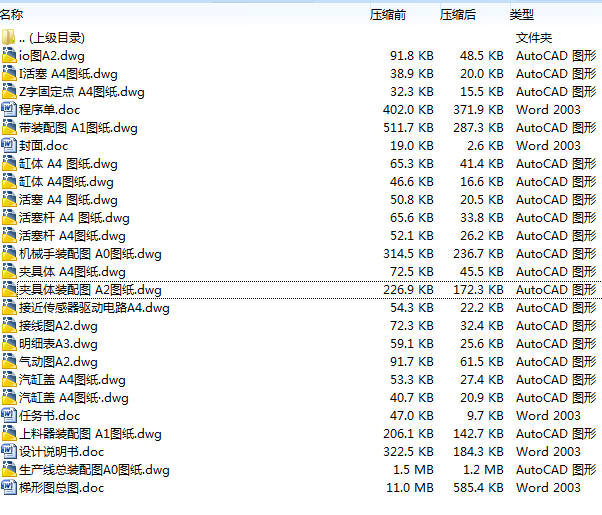This screenshot has height=515, width=602.
Task: Click the Word icon for 梯形图总图.doc
Action: pos(9,488)
